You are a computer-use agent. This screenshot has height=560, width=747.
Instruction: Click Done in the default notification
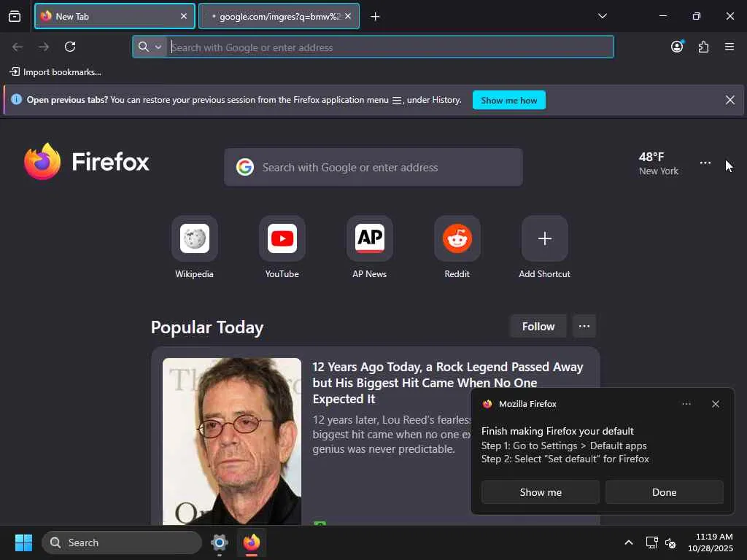[x=664, y=492]
